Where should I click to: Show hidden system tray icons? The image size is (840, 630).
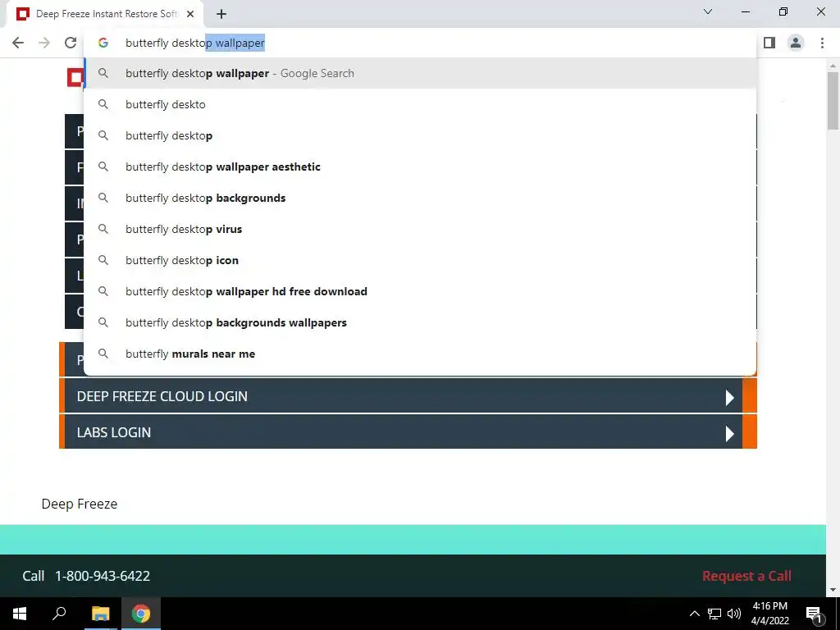[x=694, y=614]
